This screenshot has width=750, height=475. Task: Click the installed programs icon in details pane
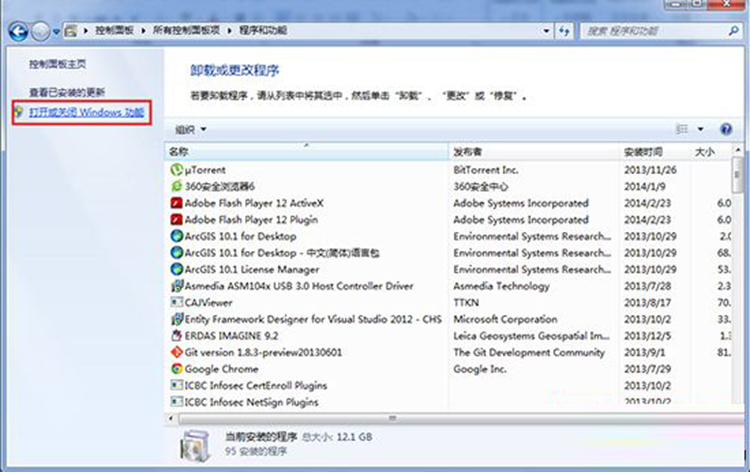click(195, 446)
